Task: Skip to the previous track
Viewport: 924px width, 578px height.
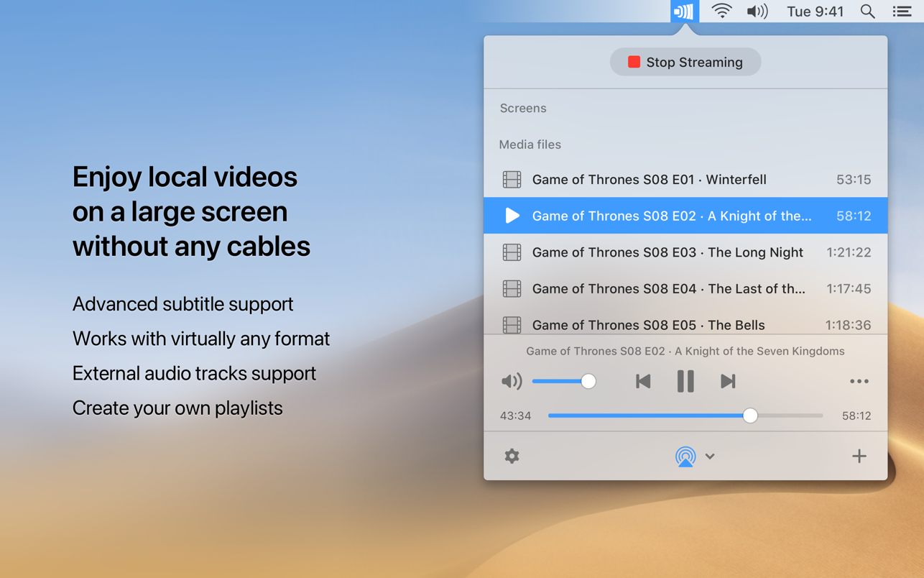Action: click(642, 381)
